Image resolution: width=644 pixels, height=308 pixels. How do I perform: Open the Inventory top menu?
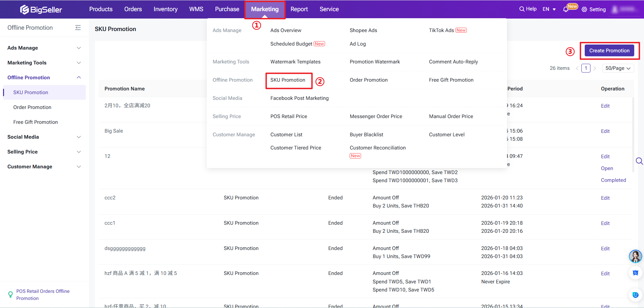pyautogui.click(x=165, y=9)
